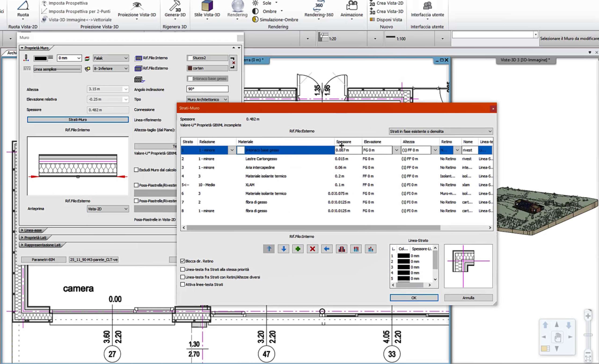Click the corten material color swatch
The height and width of the screenshot is (364, 599).
point(190,68)
